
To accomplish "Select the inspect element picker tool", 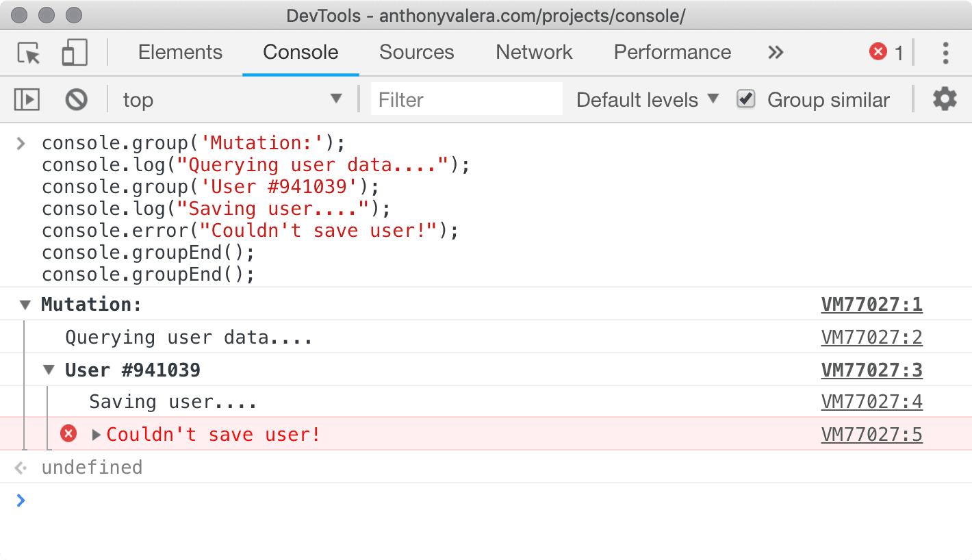I will coord(27,53).
